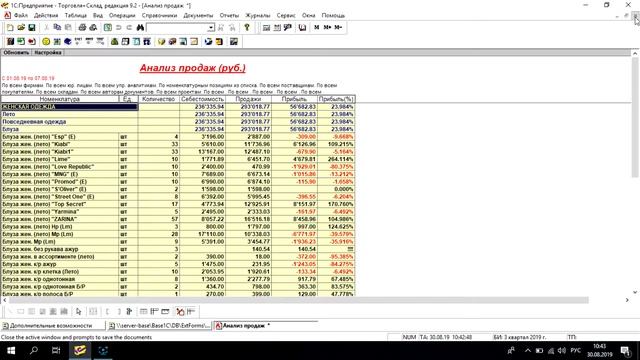Open the Отчеты menu
This screenshot has width=640, height=360.
229,15
